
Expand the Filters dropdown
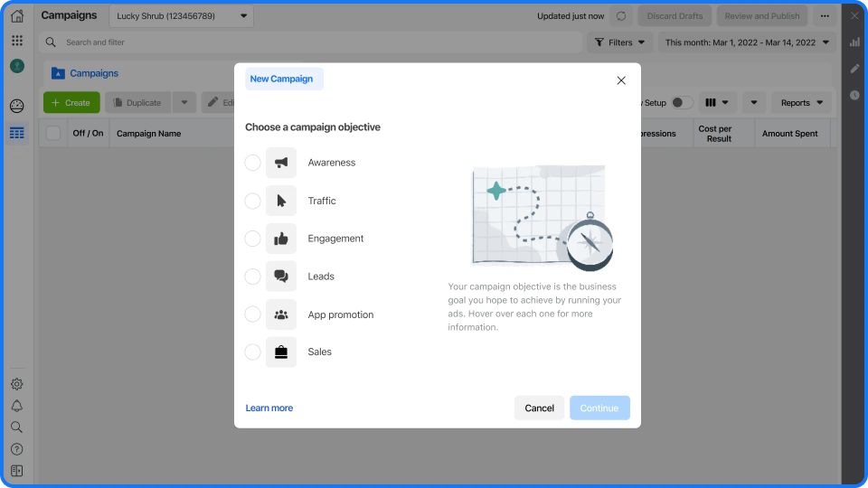(x=620, y=42)
